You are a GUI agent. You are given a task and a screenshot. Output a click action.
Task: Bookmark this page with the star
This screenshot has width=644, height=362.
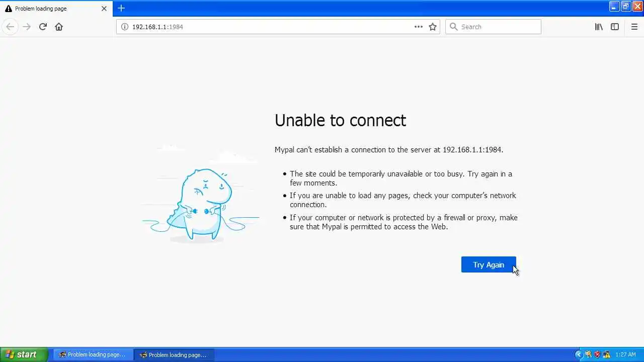433,27
